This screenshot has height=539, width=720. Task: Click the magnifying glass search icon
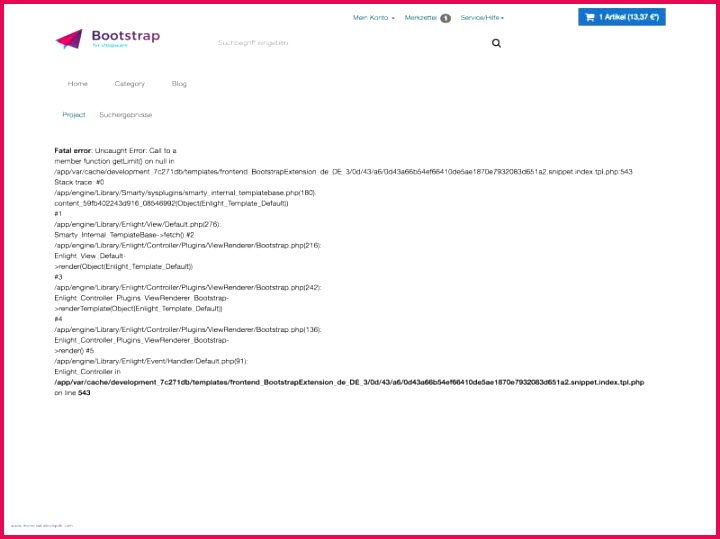pyautogui.click(x=497, y=43)
